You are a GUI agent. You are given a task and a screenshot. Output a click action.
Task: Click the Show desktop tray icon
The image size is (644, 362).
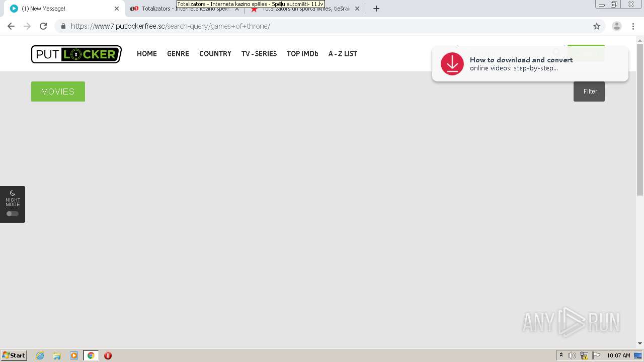(x=638, y=355)
